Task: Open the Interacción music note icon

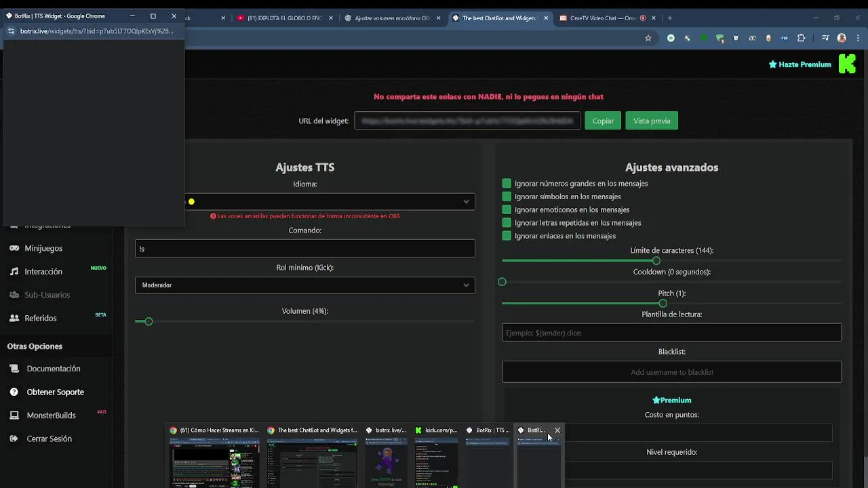Action: pyautogui.click(x=14, y=272)
